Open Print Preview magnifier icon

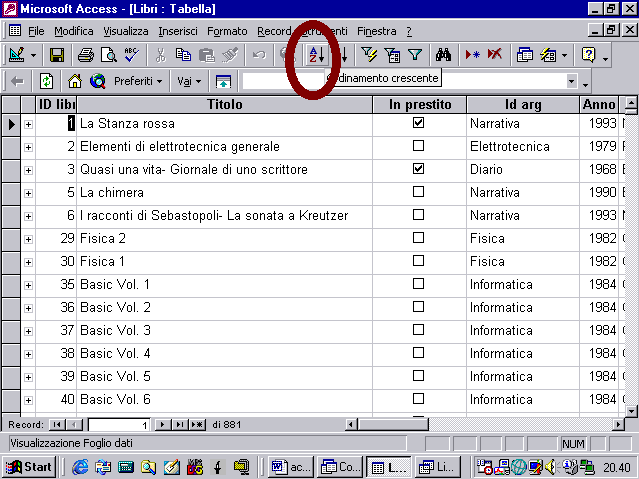109,55
